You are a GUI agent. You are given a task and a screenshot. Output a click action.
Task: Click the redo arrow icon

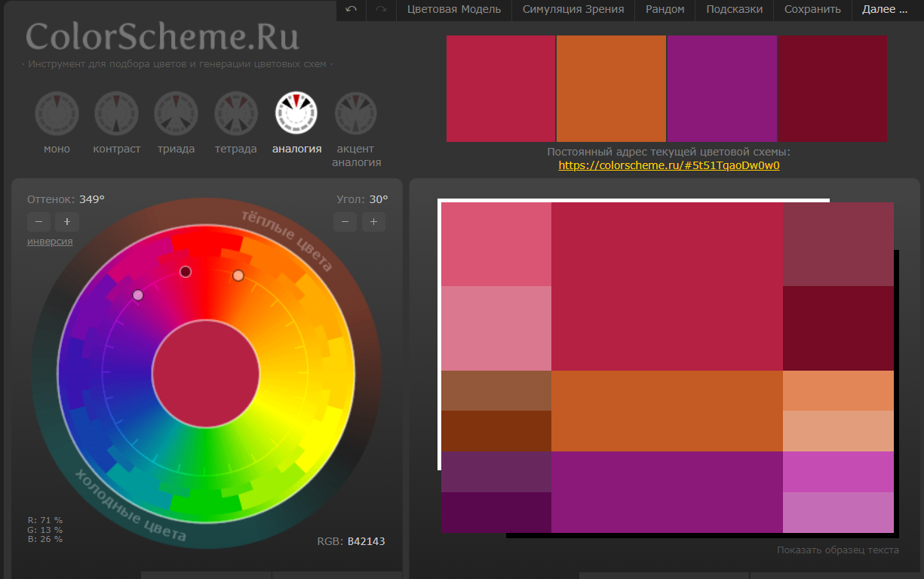pyautogui.click(x=381, y=10)
